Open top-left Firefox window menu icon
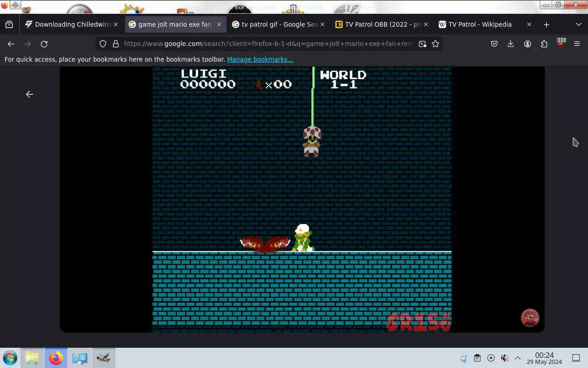The image size is (588, 368). 5,5
